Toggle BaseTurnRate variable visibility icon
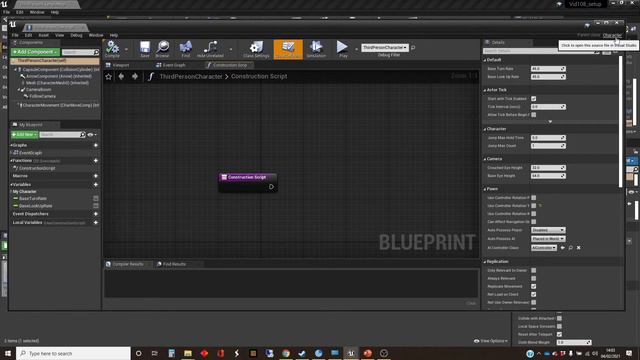The image size is (640, 360). coord(96,198)
